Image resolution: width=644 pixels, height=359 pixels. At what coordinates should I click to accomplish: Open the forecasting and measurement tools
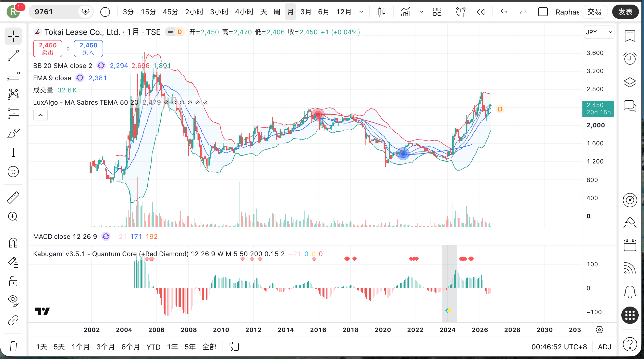pos(13,114)
